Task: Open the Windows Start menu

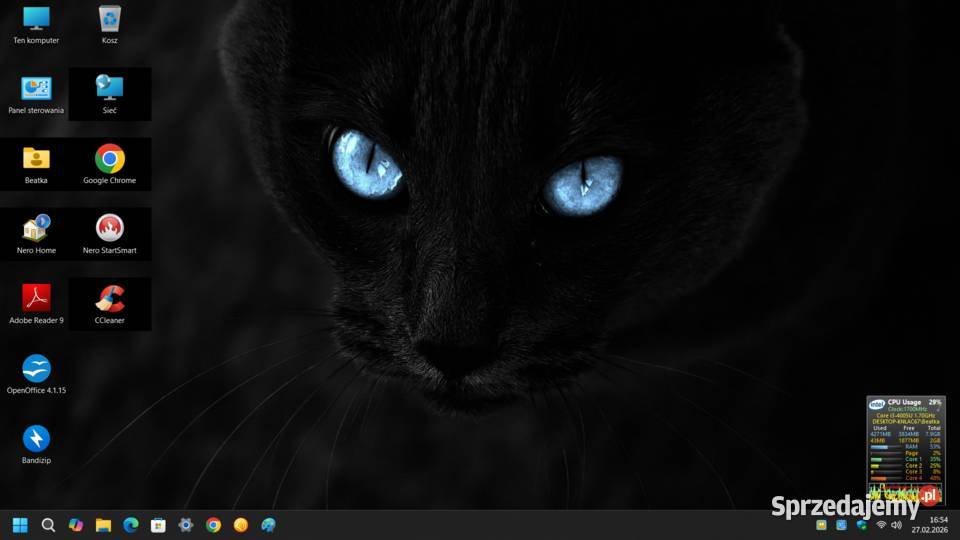Action: click(x=20, y=525)
